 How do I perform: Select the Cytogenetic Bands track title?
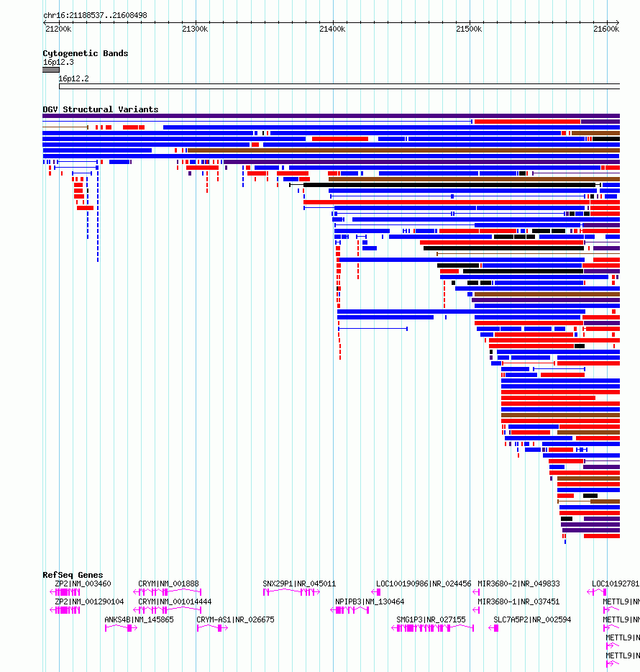click(86, 53)
